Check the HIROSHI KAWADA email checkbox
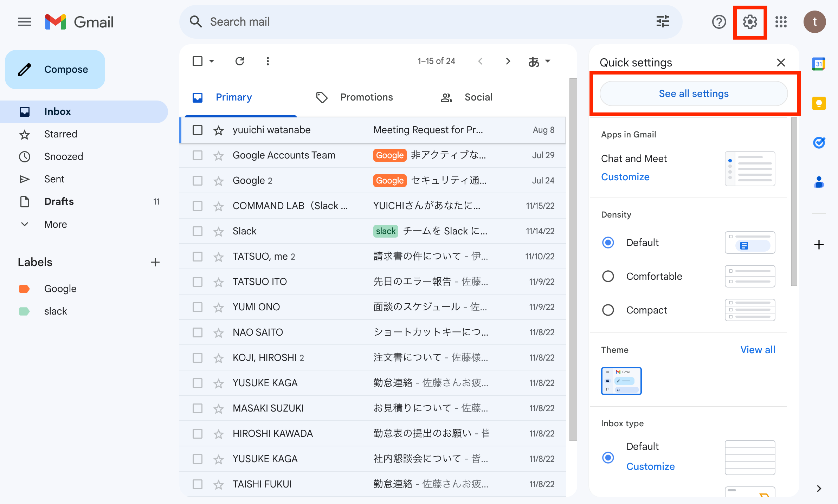Image resolution: width=838 pixels, height=504 pixels. (198, 434)
